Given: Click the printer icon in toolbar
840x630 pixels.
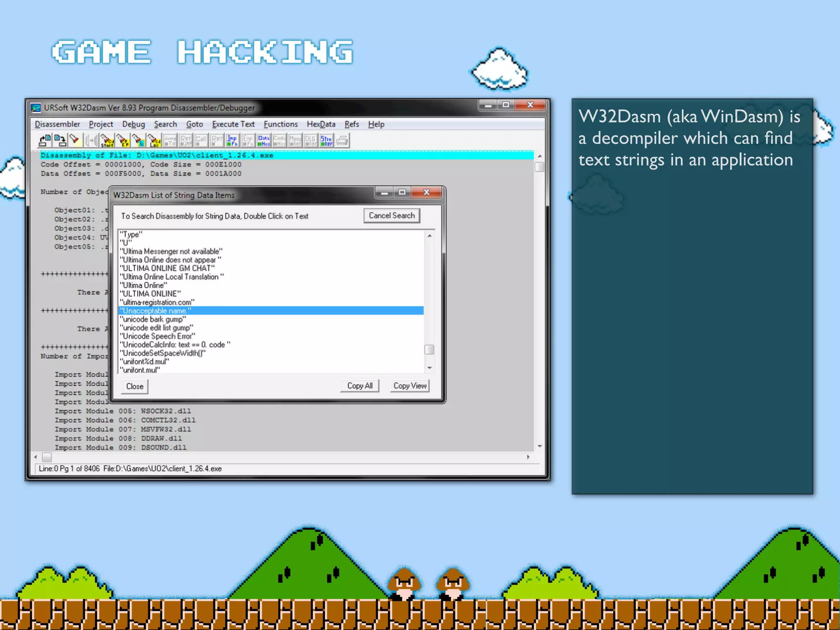Looking at the screenshot, I should click(x=342, y=141).
